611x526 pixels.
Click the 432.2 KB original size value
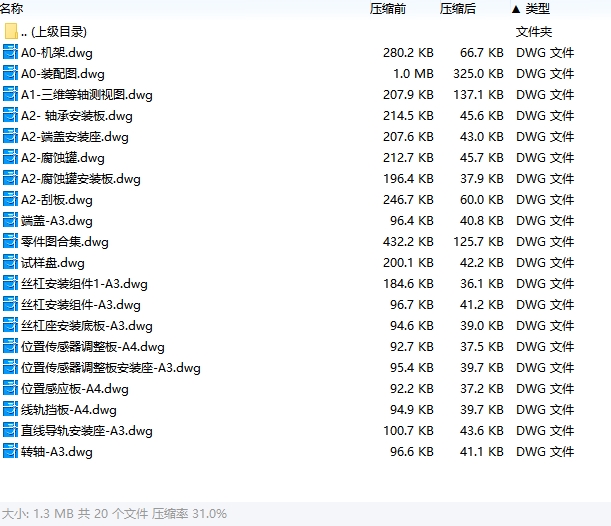coord(408,242)
